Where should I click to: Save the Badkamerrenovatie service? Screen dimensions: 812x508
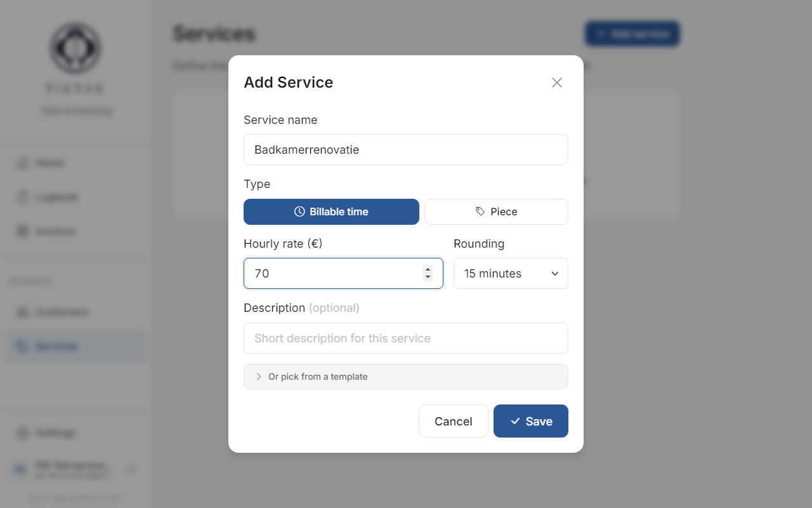pos(531,421)
